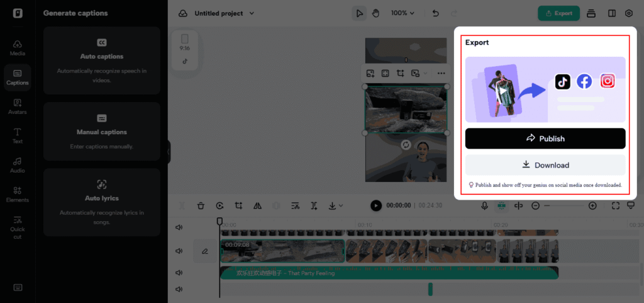Click the microphone record voiceover icon
Viewport: 644px width, 303px height.
tap(485, 205)
